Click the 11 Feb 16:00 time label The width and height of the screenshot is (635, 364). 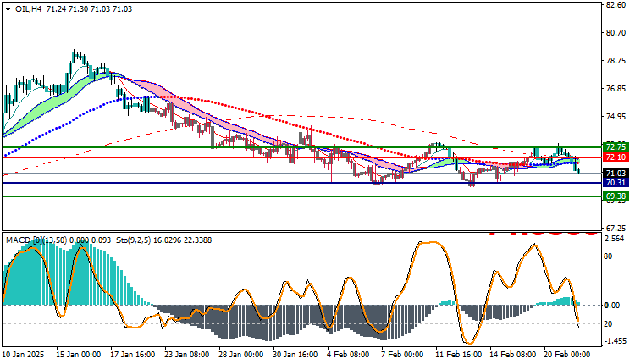click(x=458, y=355)
